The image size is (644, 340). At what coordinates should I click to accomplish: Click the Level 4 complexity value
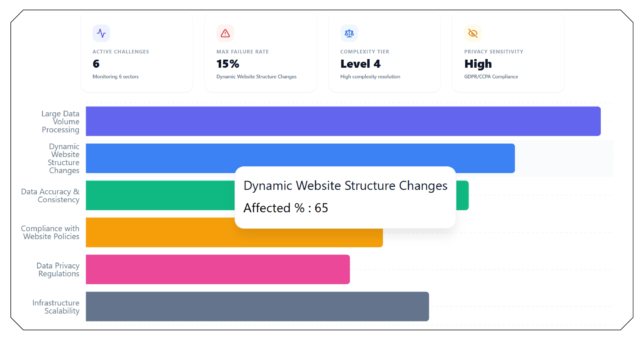coord(361,64)
